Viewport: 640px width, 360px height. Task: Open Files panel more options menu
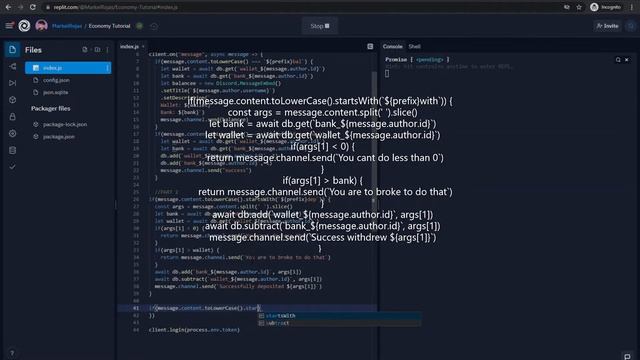pyautogui.click(x=107, y=50)
